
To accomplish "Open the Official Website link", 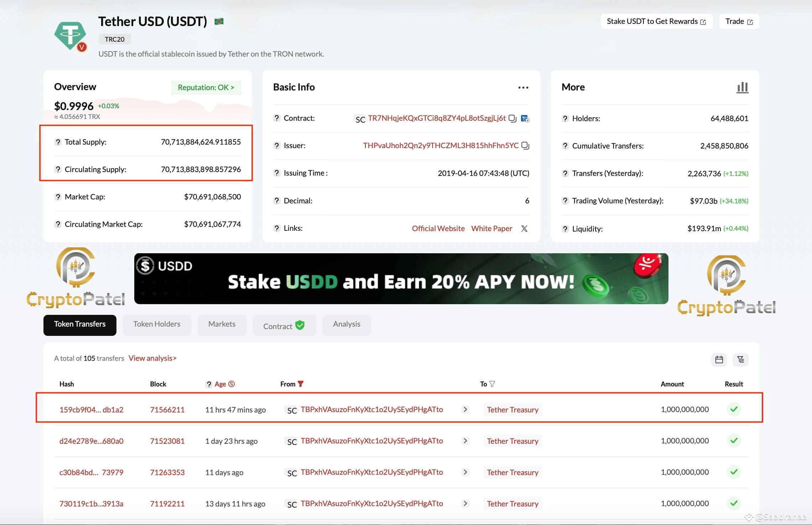I will click(438, 228).
